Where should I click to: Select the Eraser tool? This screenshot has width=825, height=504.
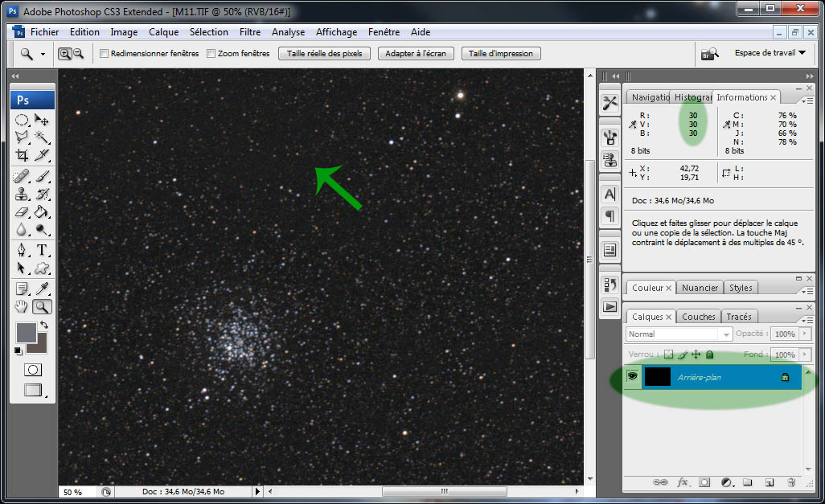(x=22, y=212)
